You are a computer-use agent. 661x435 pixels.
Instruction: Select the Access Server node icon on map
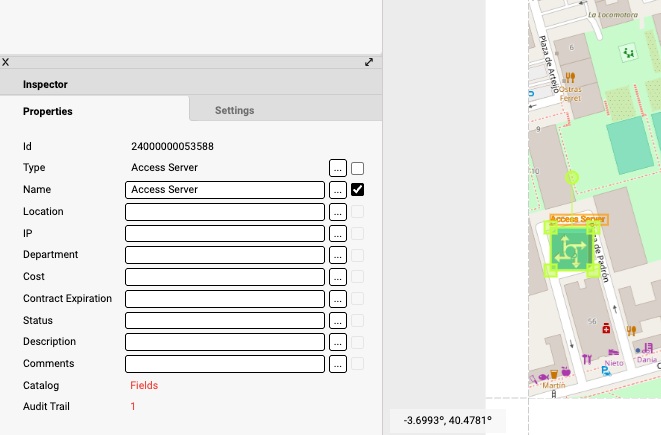571,249
